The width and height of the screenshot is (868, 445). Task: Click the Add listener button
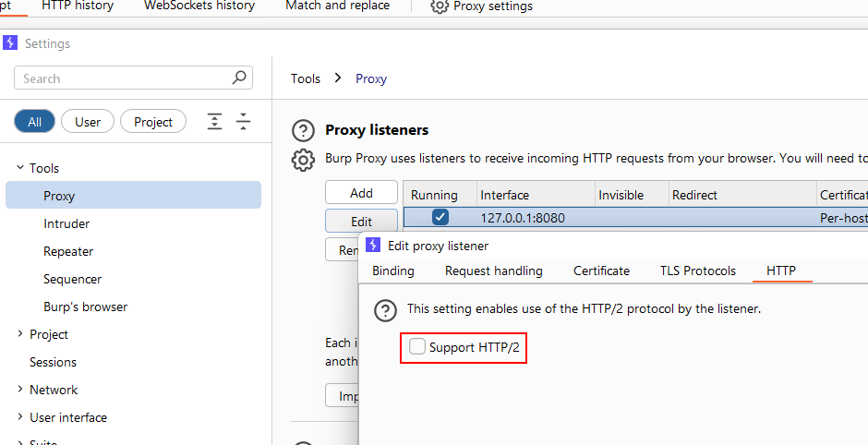coord(361,193)
